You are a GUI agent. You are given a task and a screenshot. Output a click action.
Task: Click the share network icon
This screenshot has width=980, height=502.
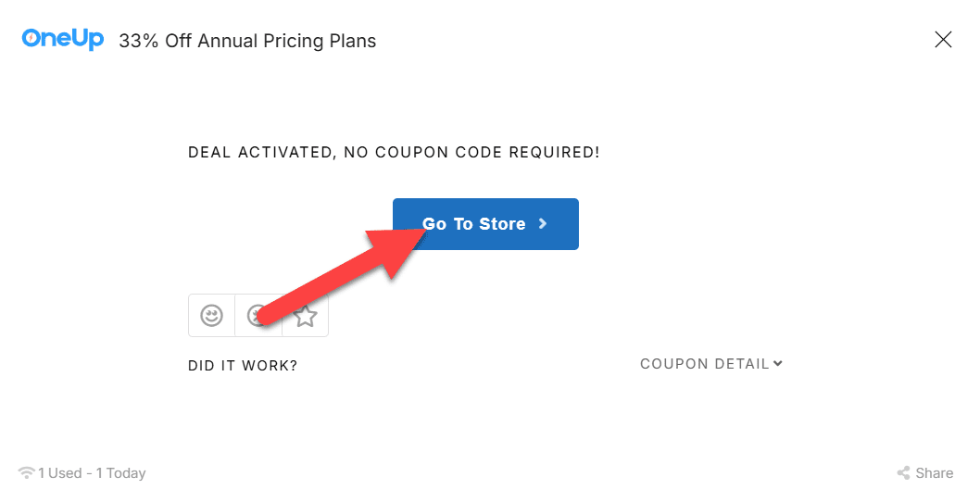[903, 473]
